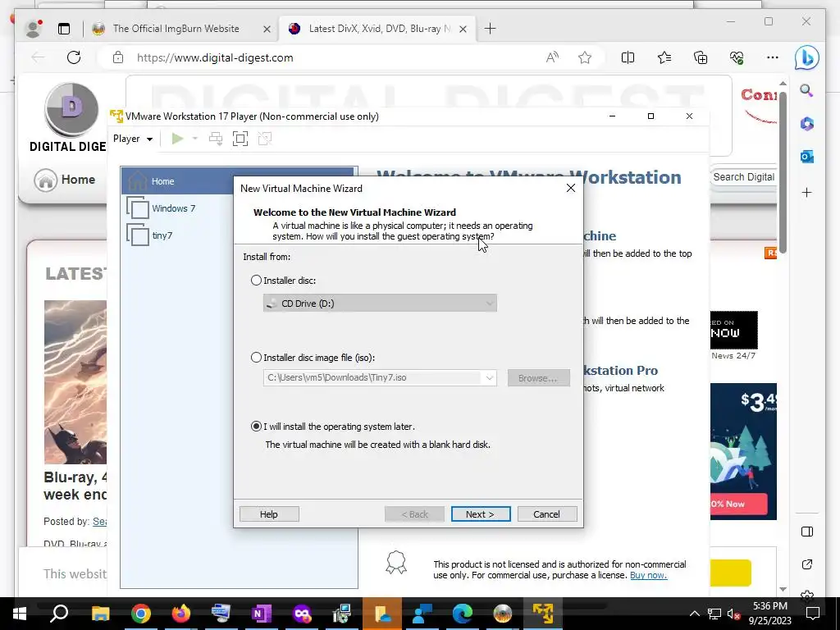Expand the power options arrow beside play

tap(195, 139)
